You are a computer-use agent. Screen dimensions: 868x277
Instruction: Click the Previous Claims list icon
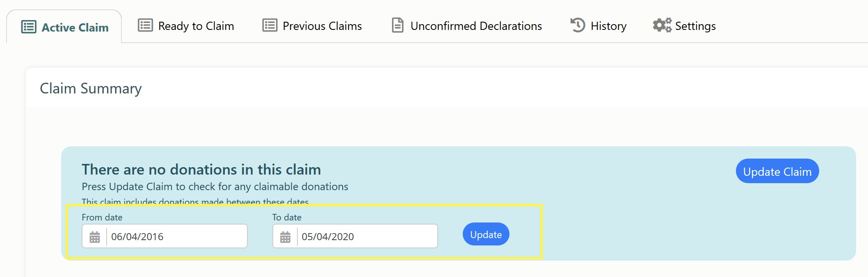point(270,25)
